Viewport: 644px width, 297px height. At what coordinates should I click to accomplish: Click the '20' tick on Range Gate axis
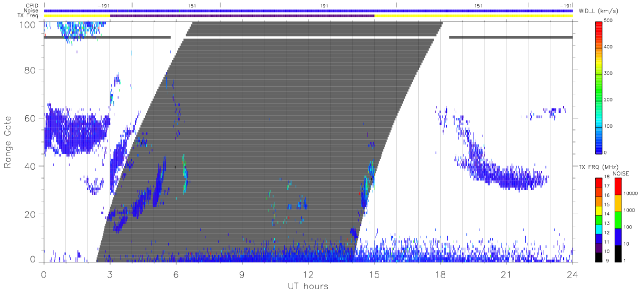pyautogui.click(x=29, y=214)
